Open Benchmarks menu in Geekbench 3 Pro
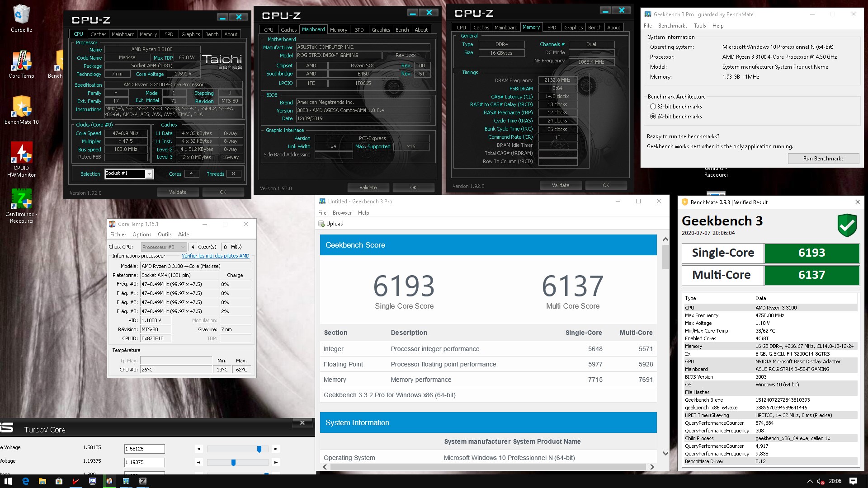The width and height of the screenshot is (868, 488). [673, 26]
